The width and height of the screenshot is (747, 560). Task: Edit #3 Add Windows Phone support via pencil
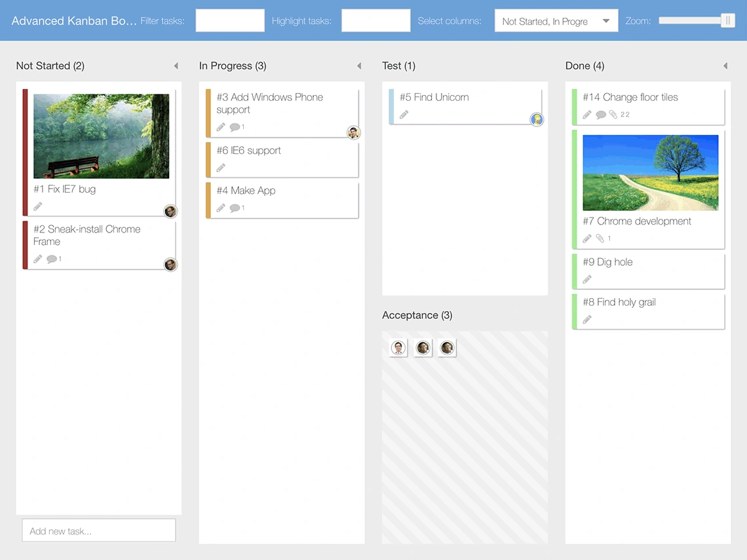tap(221, 127)
